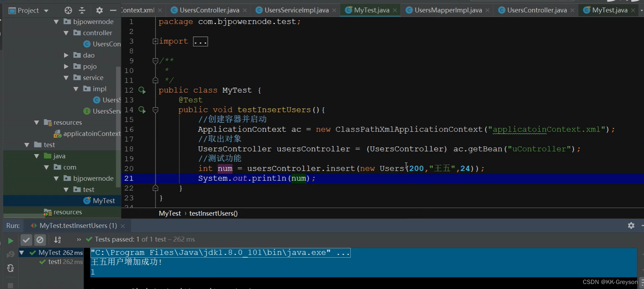
Task: Click console line '王五用户增加成功!'
Action: [x=126, y=262]
